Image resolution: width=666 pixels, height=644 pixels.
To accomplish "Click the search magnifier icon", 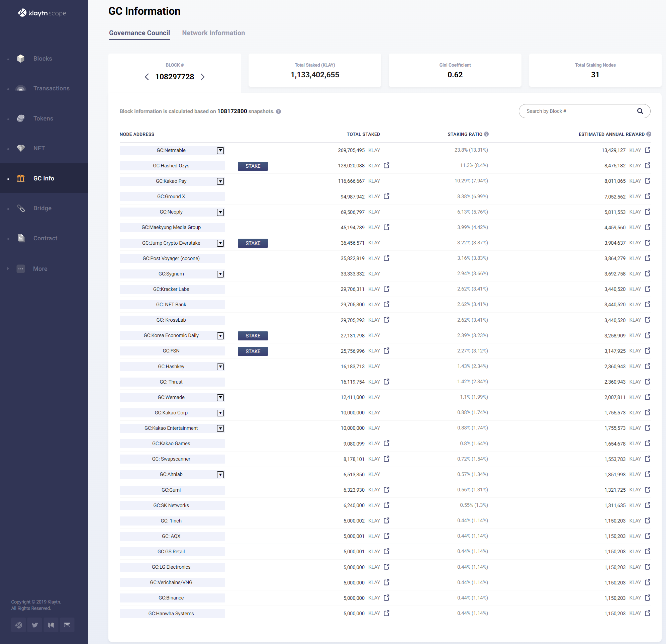I will [x=640, y=111].
